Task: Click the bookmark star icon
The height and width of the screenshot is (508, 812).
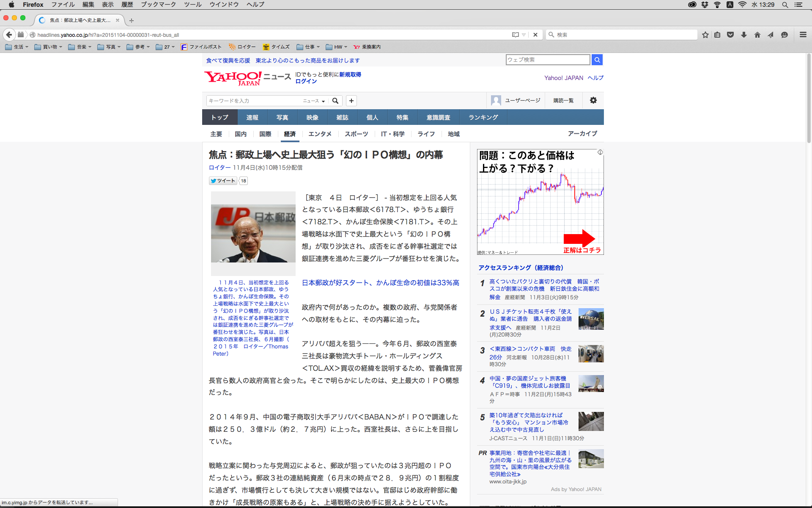Action: [x=705, y=35]
